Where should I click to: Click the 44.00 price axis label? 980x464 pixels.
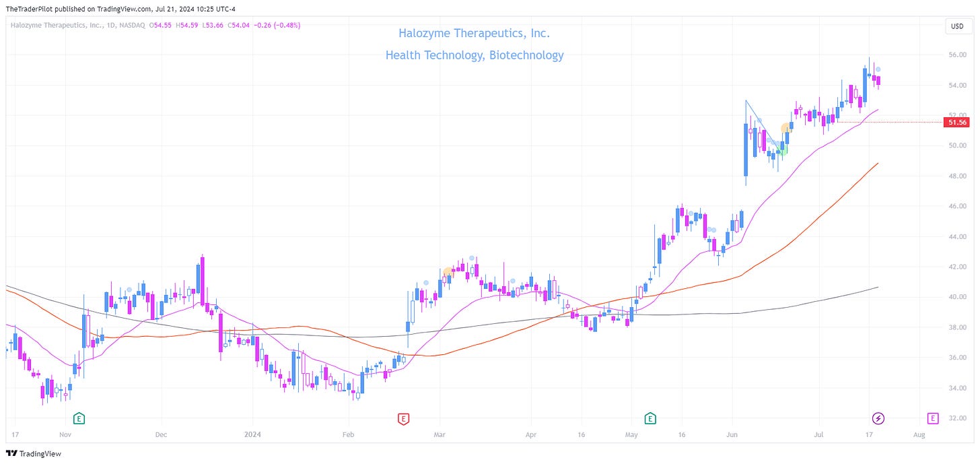[957, 236]
